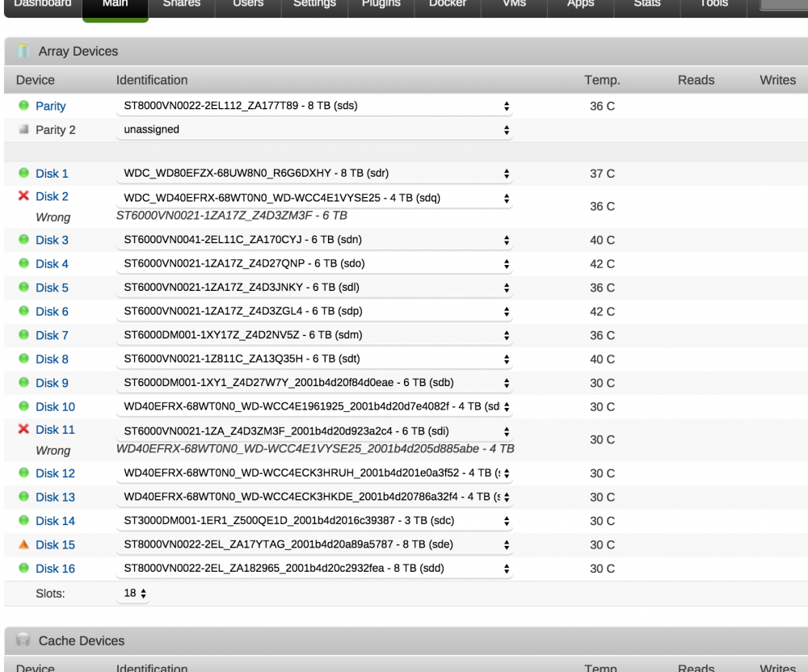Click the green status icon for Disk 8
The width and height of the screenshot is (808, 672).
23,359
